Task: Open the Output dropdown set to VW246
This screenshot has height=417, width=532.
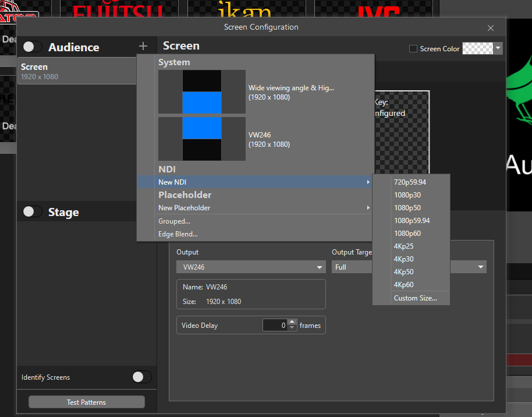Action: 251,266
